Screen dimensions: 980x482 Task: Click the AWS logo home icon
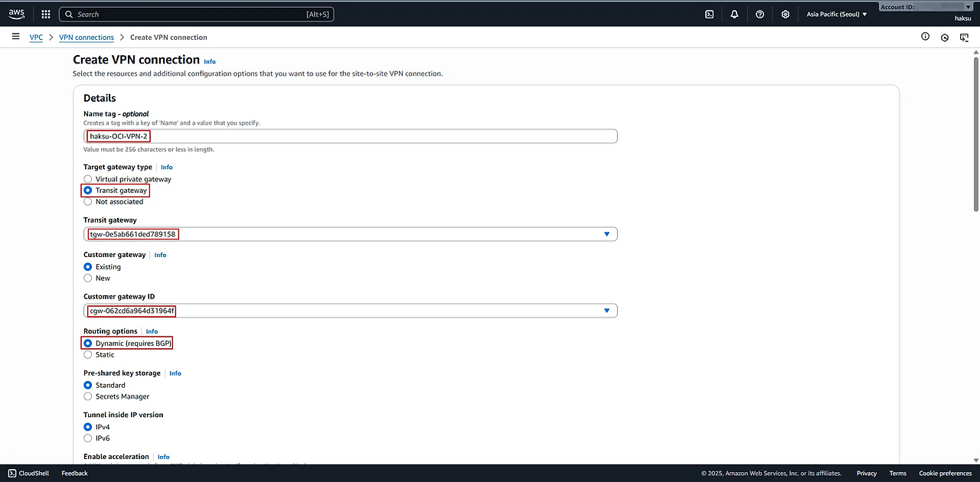(x=17, y=14)
